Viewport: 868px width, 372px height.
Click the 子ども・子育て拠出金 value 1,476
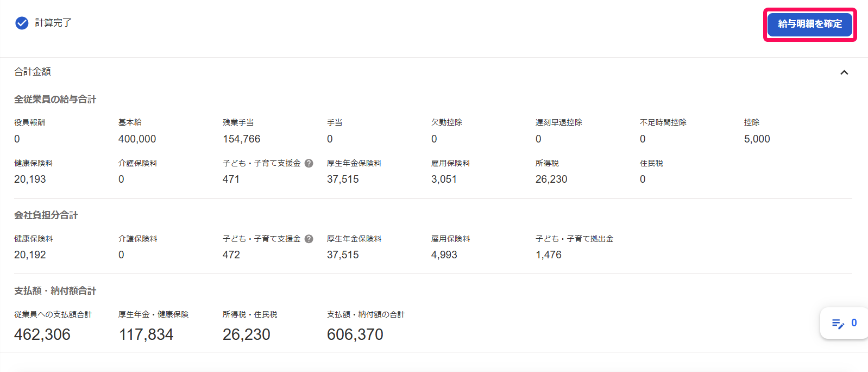click(549, 255)
